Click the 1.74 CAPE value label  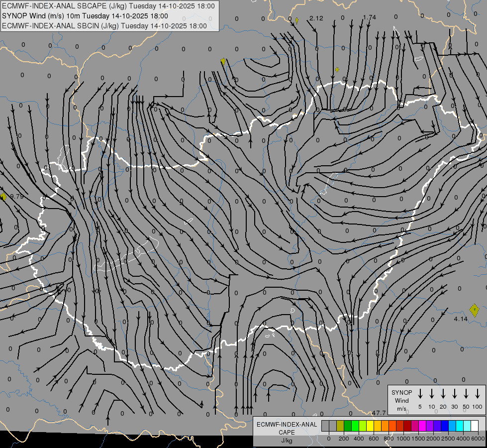pyautogui.click(x=369, y=17)
